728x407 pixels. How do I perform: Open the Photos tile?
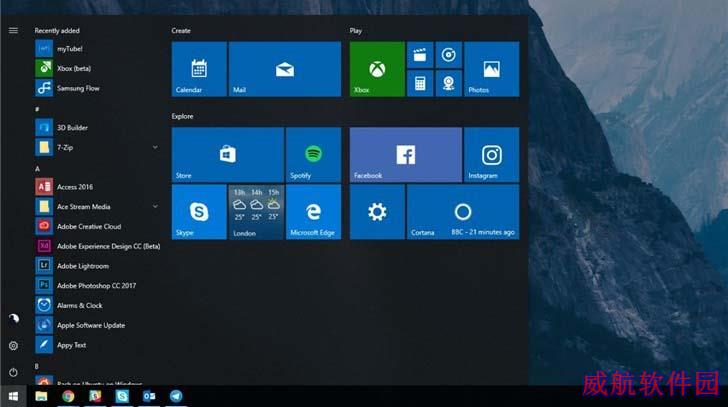click(x=492, y=69)
